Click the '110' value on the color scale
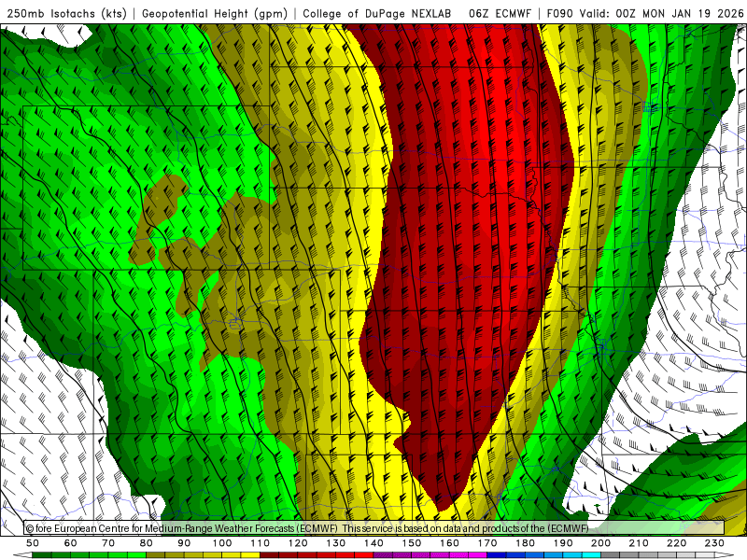The image size is (747, 560). [260, 543]
